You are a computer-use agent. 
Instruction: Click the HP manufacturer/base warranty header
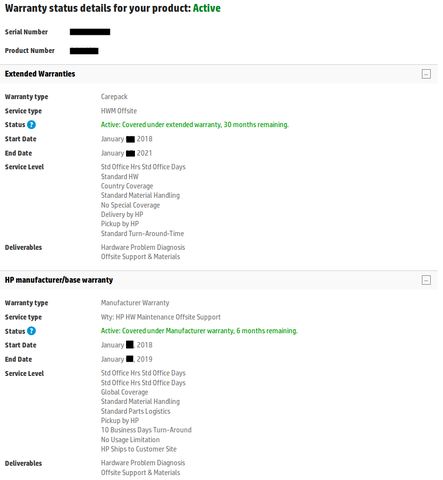[x=59, y=280]
